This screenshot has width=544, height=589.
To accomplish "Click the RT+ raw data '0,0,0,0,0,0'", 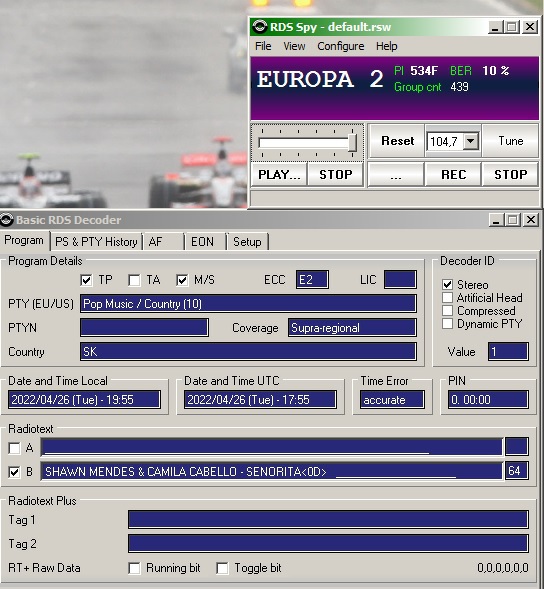I will point(503,568).
